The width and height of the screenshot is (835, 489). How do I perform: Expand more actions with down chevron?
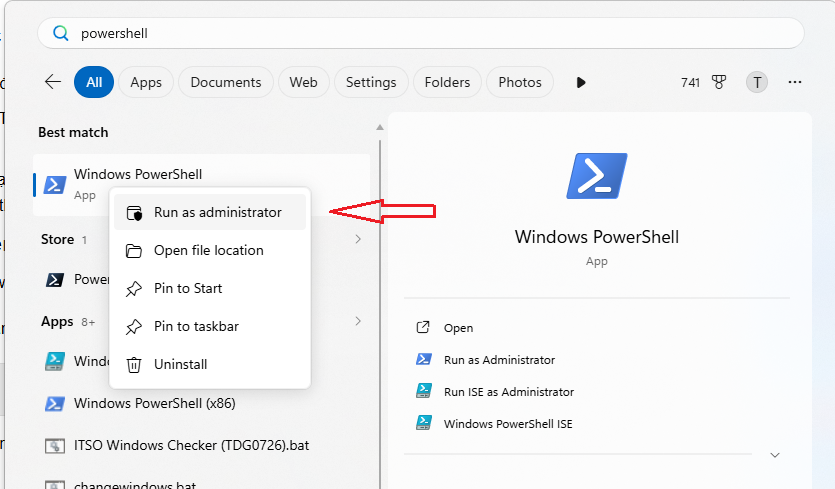775,455
